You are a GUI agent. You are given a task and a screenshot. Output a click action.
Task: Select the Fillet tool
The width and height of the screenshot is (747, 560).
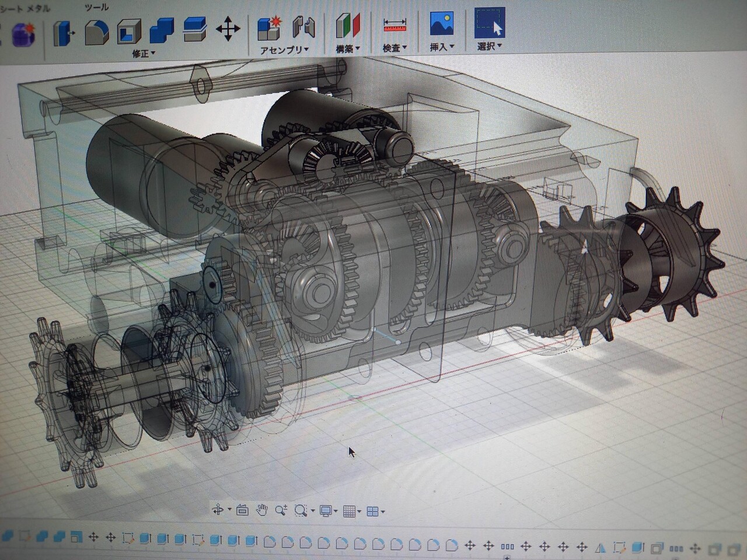96,32
